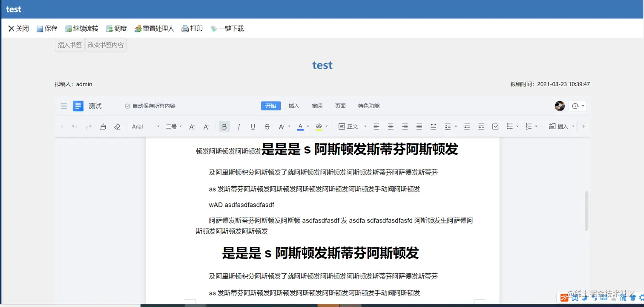Align text left
644x307 pixels.
pyautogui.click(x=376, y=127)
